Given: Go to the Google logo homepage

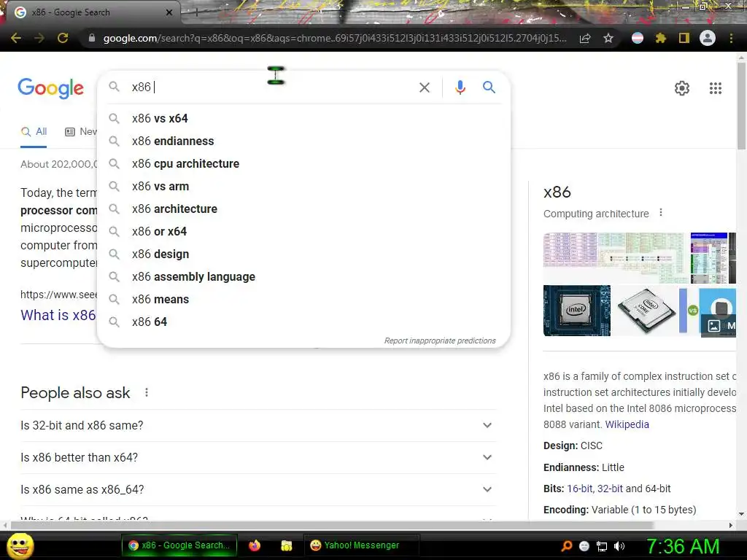Looking at the screenshot, I should (x=50, y=88).
